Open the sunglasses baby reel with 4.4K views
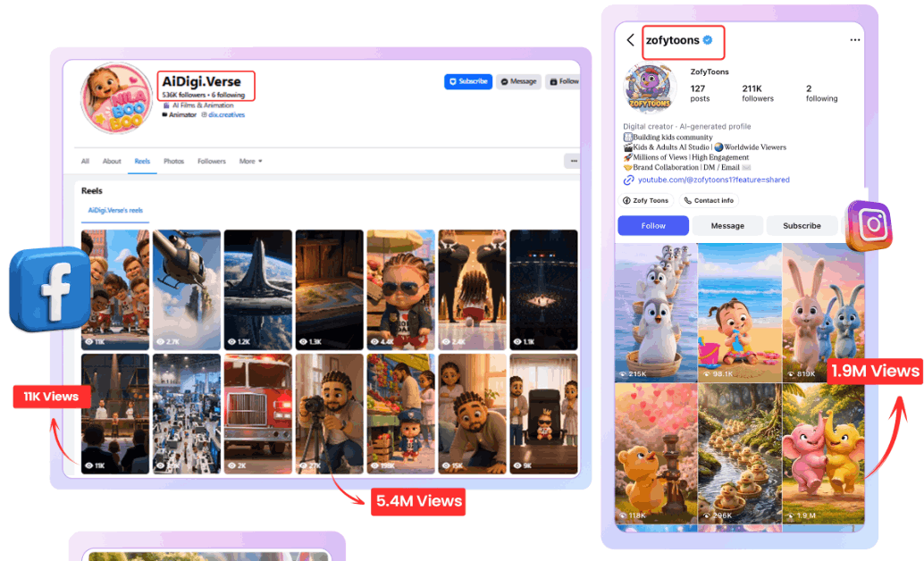This screenshot has width=924, height=561. pos(400,290)
